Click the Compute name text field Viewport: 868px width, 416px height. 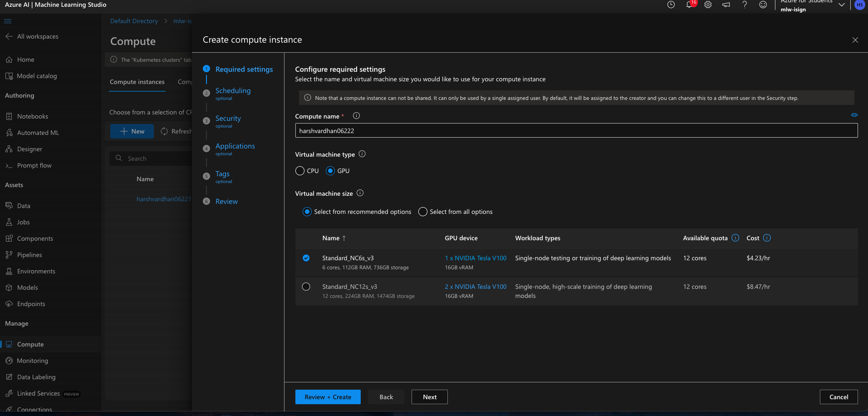pyautogui.click(x=576, y=131)
